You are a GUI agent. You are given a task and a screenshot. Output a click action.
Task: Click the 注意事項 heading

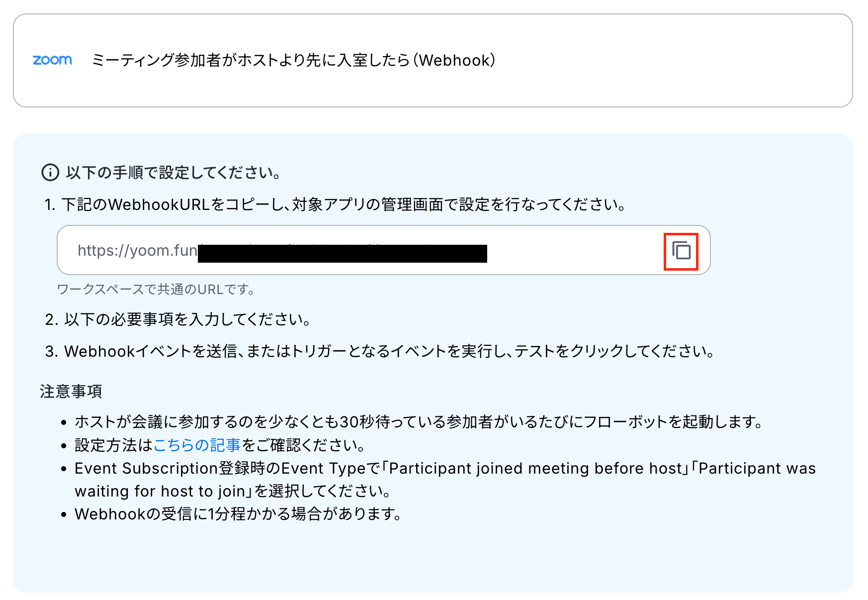pyautogui.click(x=71, y=392)
